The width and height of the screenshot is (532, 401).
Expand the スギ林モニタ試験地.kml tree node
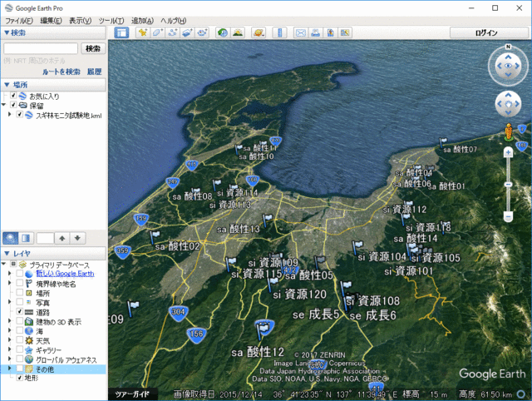coord(9,115)
